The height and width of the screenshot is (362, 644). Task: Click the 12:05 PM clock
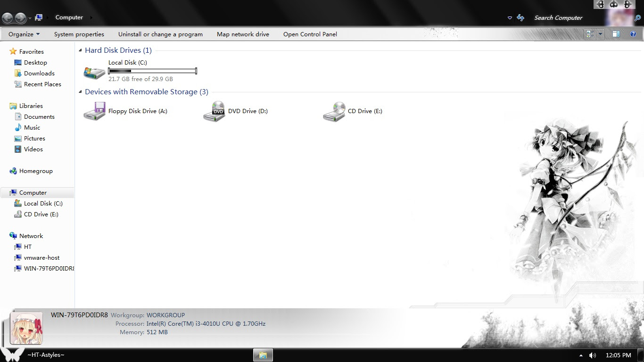click(618, 355)
